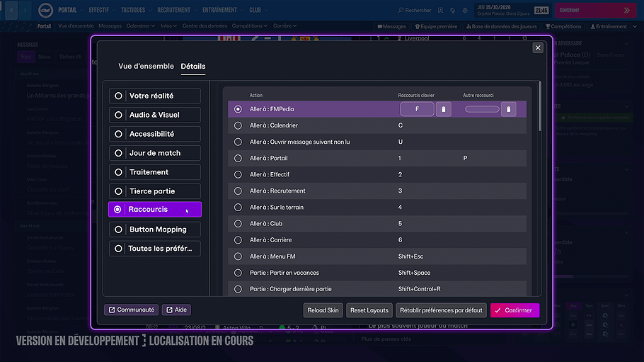The height and width of the screenshot is (362, 644).
Task: Open the Entraînement quick link at right
Action: [x=609, y=27]
